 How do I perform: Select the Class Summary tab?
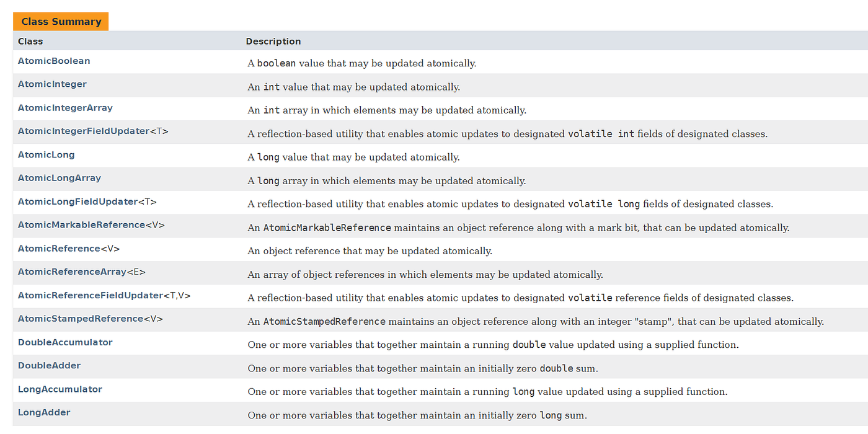pyautogui.click(x=61, y=22)
